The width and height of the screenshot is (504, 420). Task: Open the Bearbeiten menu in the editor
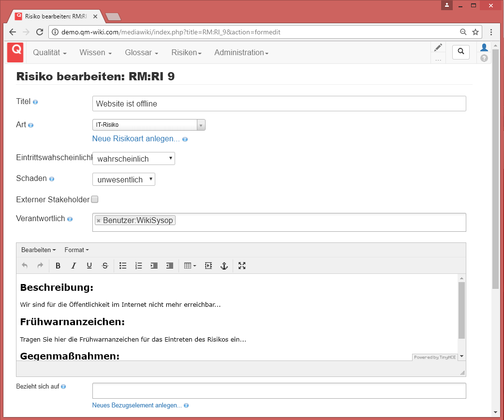(x=38, y=250)
